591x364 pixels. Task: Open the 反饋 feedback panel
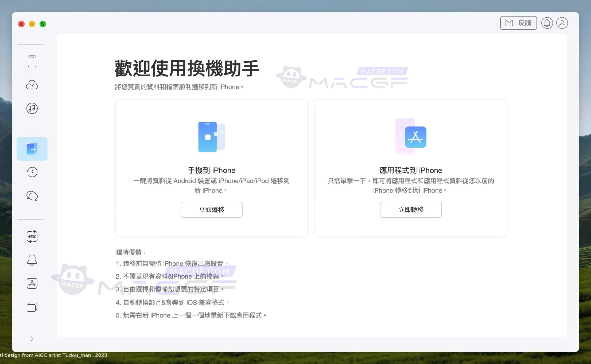518,23
